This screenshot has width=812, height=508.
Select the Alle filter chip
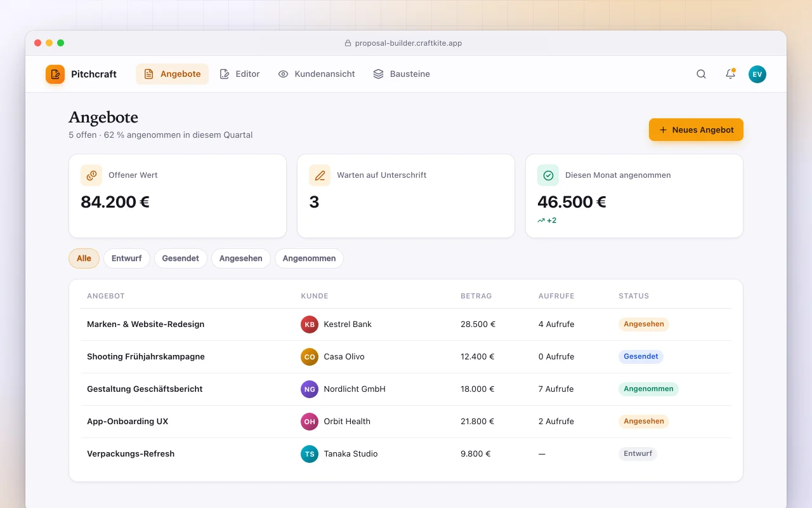pos(84,258)
